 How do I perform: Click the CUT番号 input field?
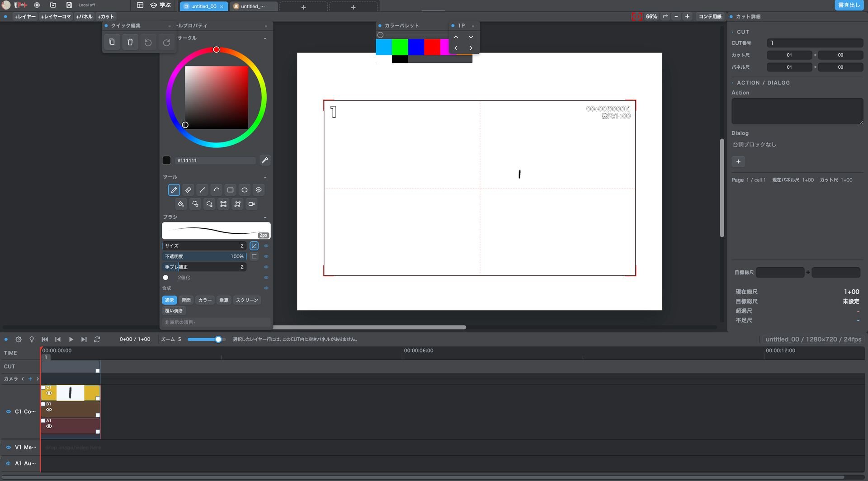815,43
